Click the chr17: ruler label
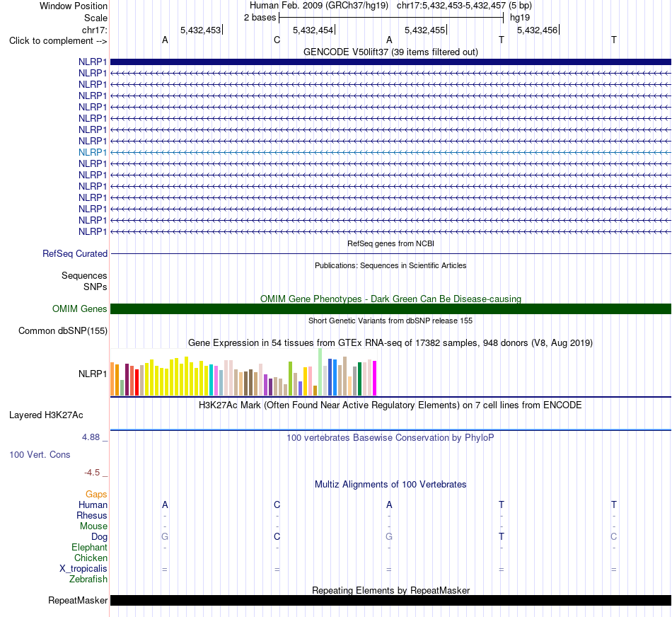 94,30
